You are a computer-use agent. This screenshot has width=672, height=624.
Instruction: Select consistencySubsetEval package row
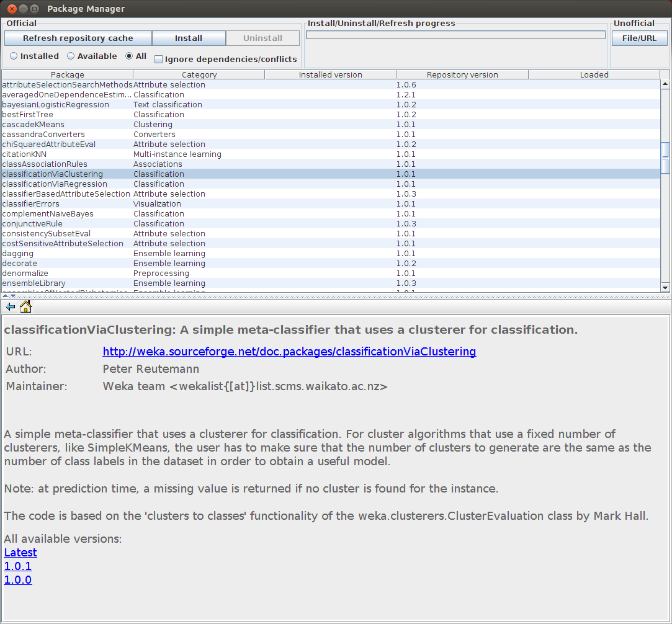331,233
